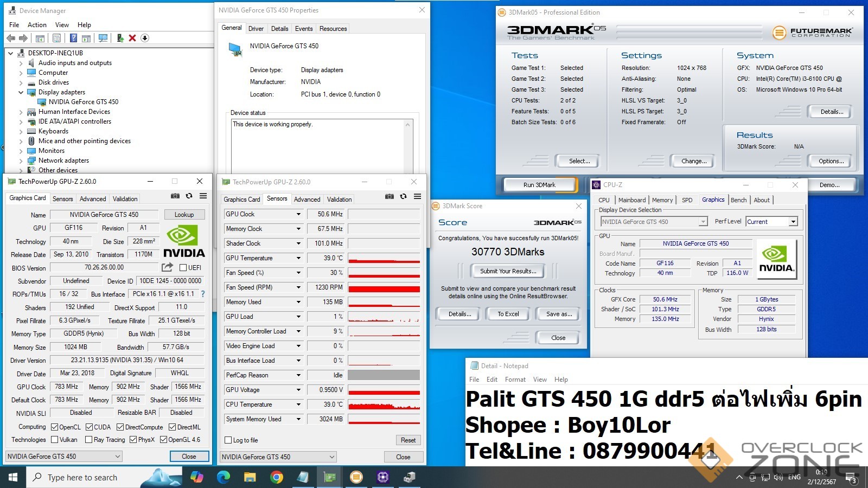
Task: Click the update device driver toolbar icon
Action: coord(120,38)
